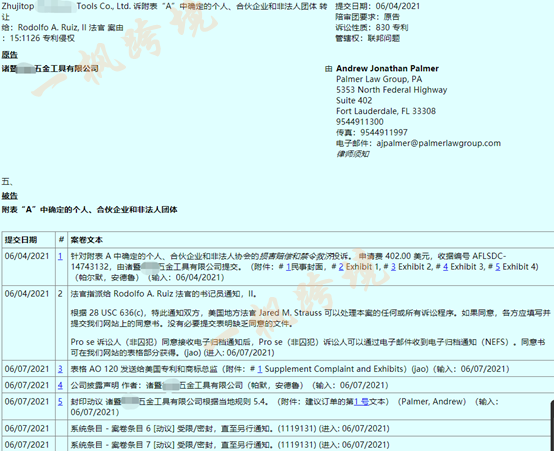Select the Pro se 诉讼人 paragraph in entry 2

[308, 347]
